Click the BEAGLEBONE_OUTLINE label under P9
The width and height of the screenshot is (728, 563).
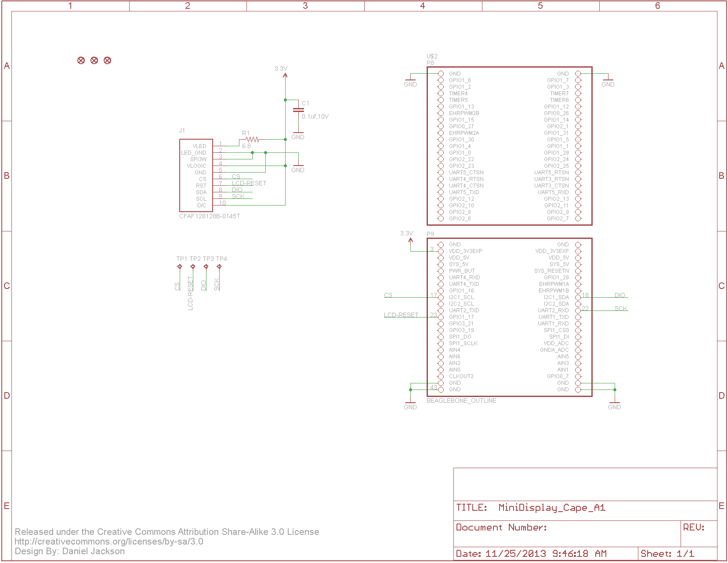[462, 401]
